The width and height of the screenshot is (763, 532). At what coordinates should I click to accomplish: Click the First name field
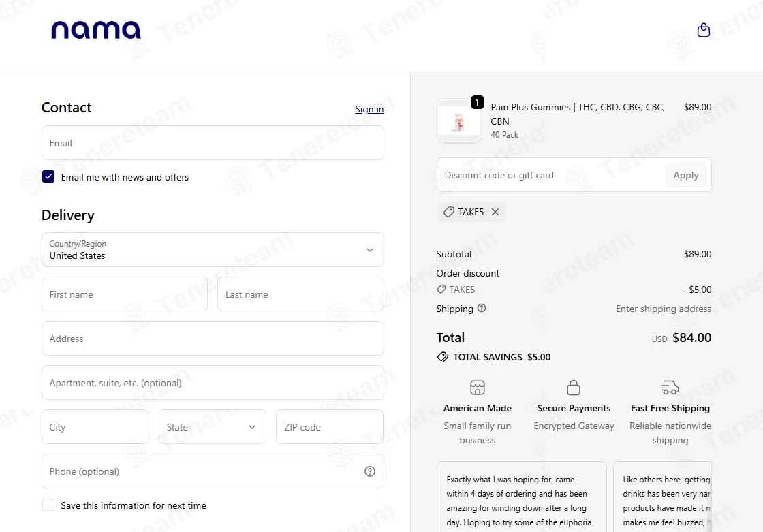(x=125, y=294)
